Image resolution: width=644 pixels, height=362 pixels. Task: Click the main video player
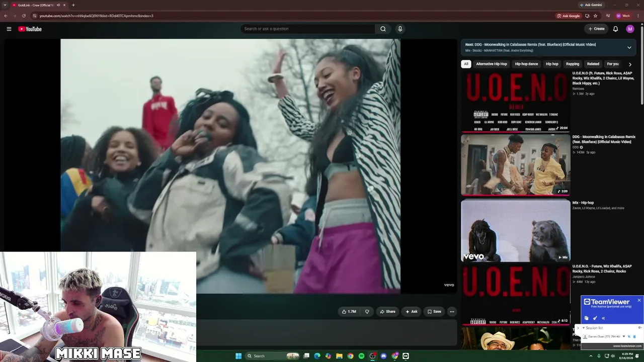(x=230, y=166)
